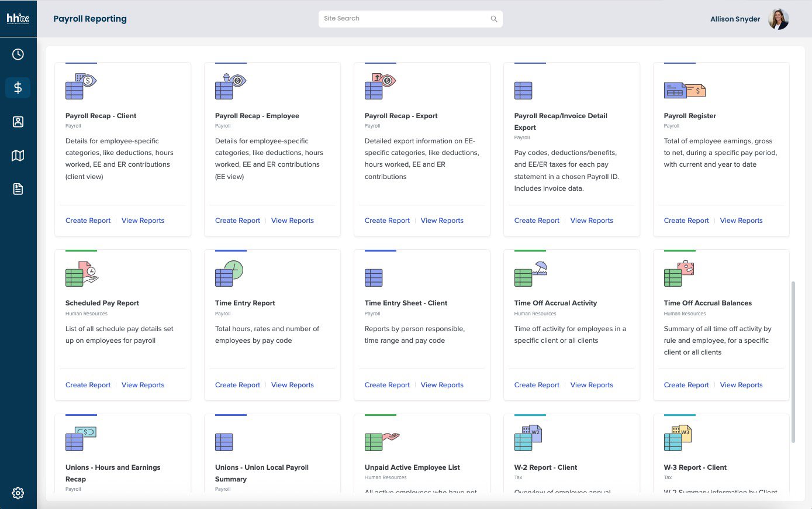View Reports for Scheduled Pay Report
812x509 pixels.
click(x=143, y=385)
